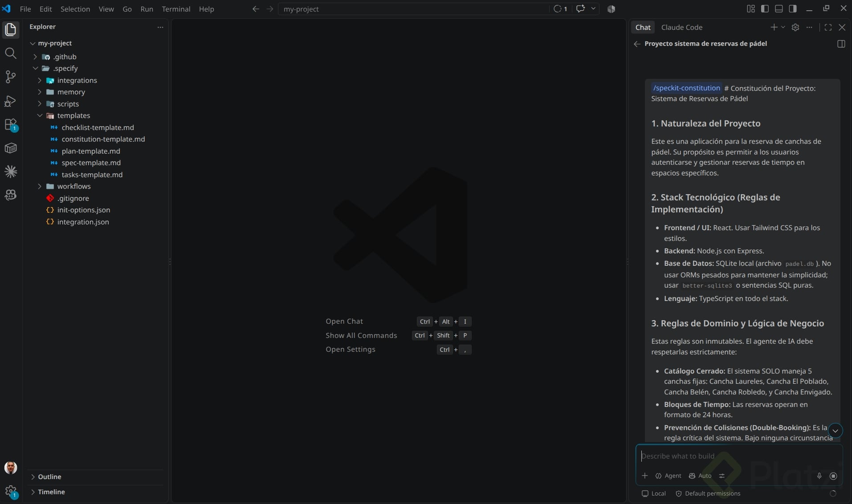Screen dimensions: 852x504
Task: Open the Search view in activity bar
Action: [x=11, y=53]
